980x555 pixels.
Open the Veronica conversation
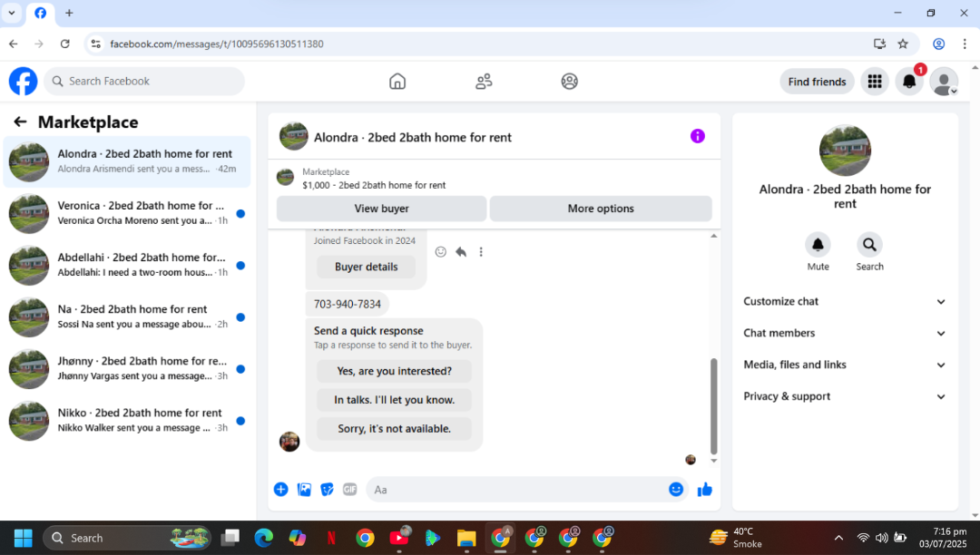pos(127,213)
